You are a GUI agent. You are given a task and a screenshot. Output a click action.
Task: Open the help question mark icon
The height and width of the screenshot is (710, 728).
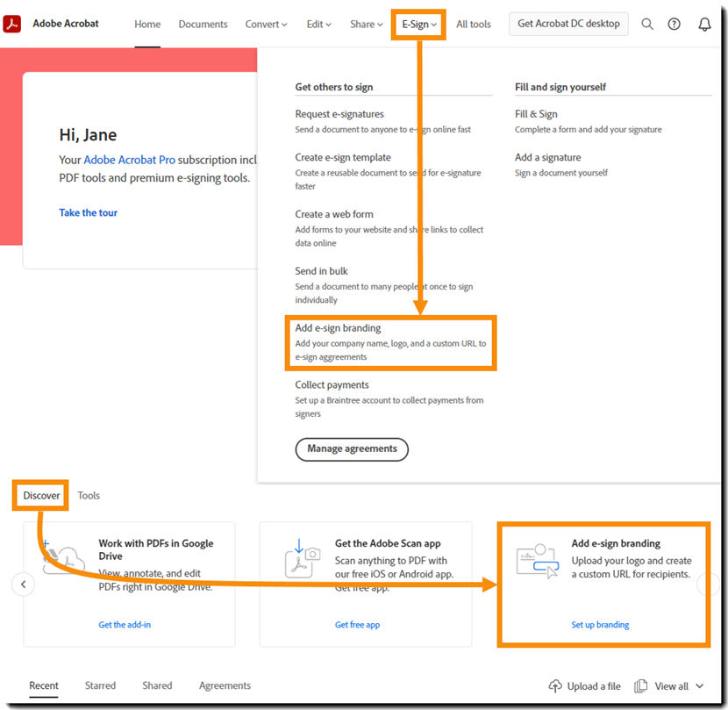674,25
